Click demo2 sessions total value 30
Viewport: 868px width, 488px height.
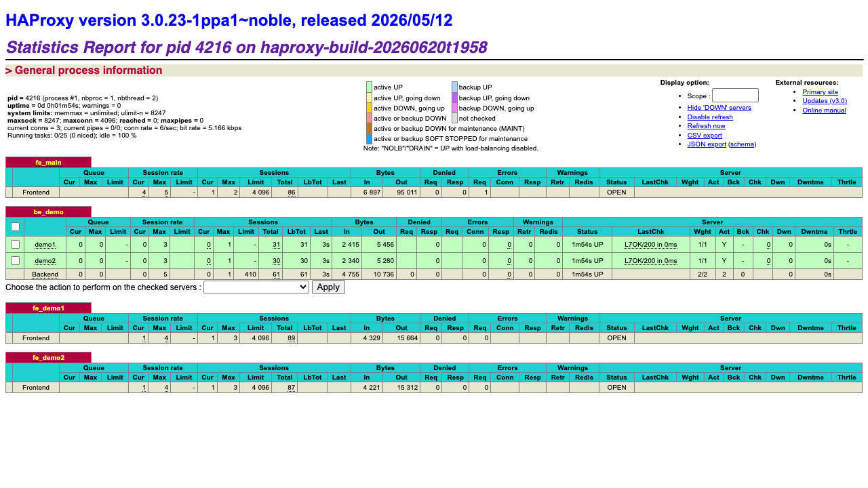click(276, 261)
